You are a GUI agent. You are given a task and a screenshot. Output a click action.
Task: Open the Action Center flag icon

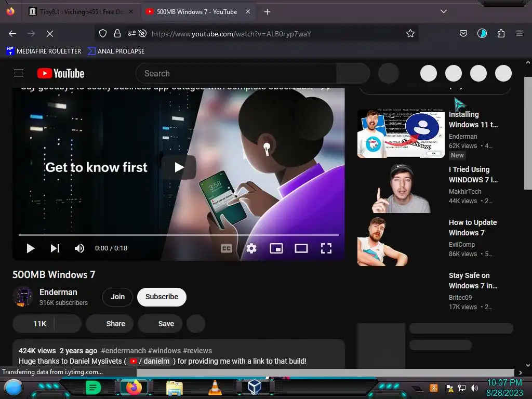449,388
